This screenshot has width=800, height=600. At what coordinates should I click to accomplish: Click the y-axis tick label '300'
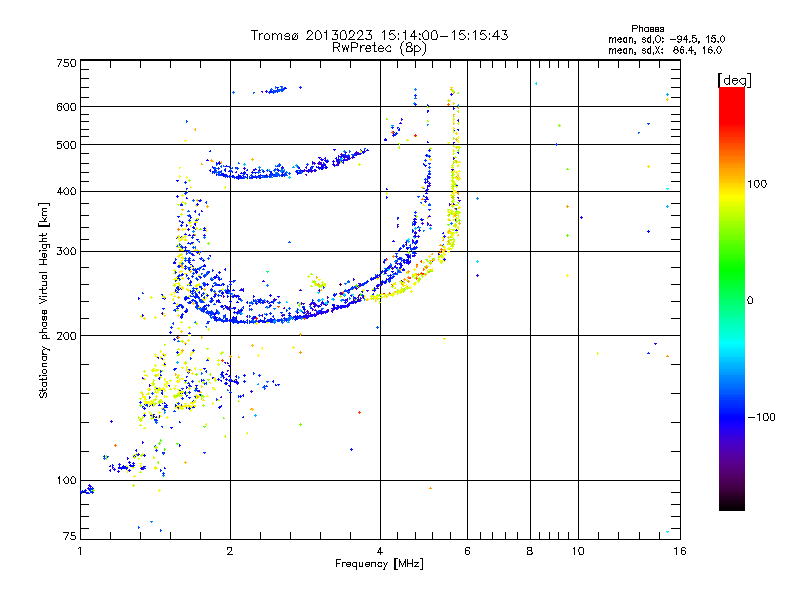[x=66, y=251]
